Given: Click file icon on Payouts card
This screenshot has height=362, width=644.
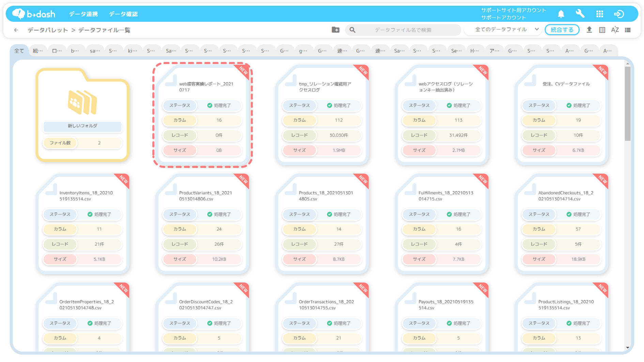Looking at the screenshot, I should click(x=410, y=299).
